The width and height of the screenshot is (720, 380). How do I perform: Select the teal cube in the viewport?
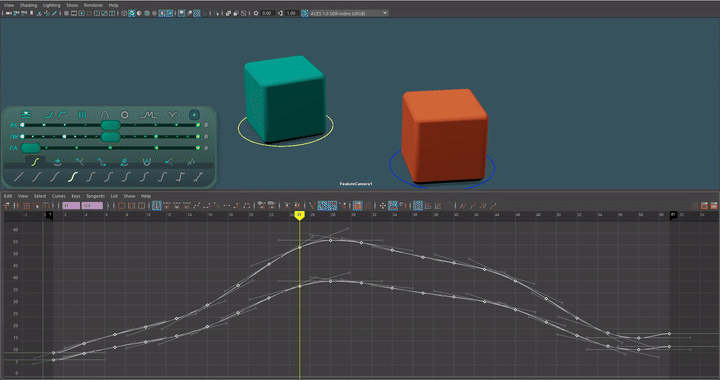coord(285,98)
